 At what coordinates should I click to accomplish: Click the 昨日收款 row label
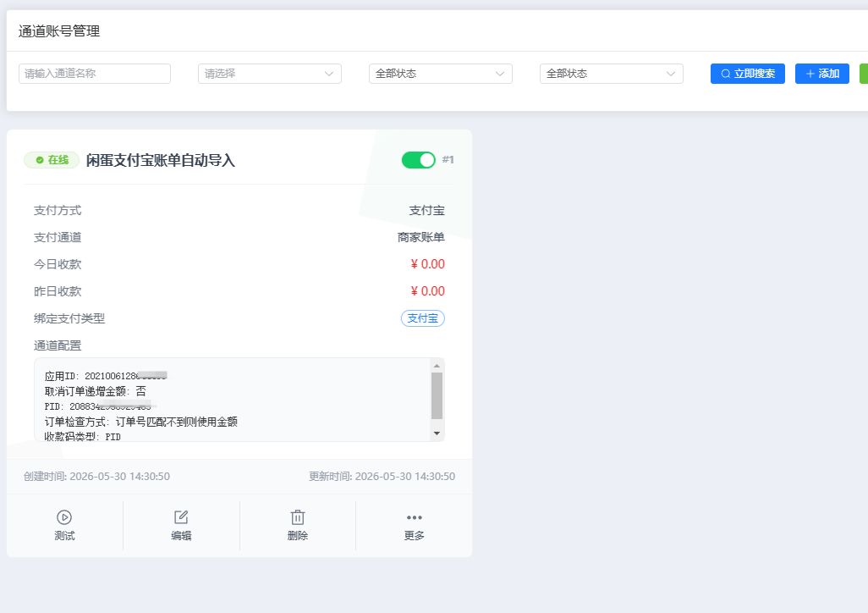point(58,291)
